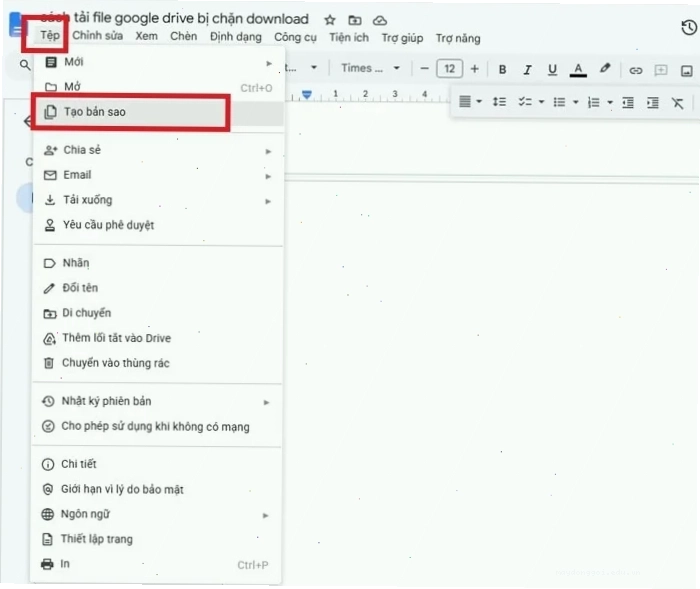Image resolution: width=700 pixels, height=589 pixels.
Task: Edit the font size field showing 12
Action: point(449,69)
